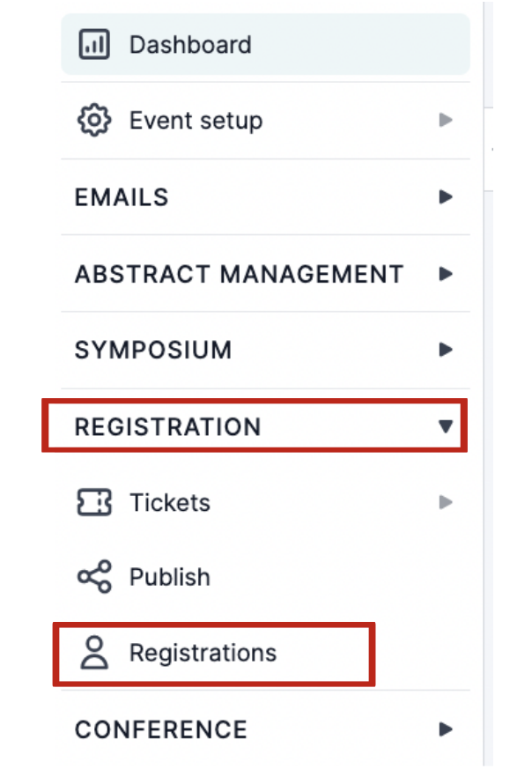Screen dimensions: 532x784
Task: Click the EMAILS section label
Action: pos(122,197)
